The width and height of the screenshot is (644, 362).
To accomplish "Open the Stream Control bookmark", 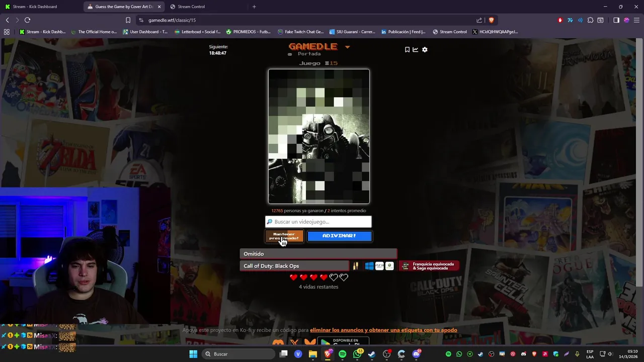I will pyautogui.click(x=450, y=32).
